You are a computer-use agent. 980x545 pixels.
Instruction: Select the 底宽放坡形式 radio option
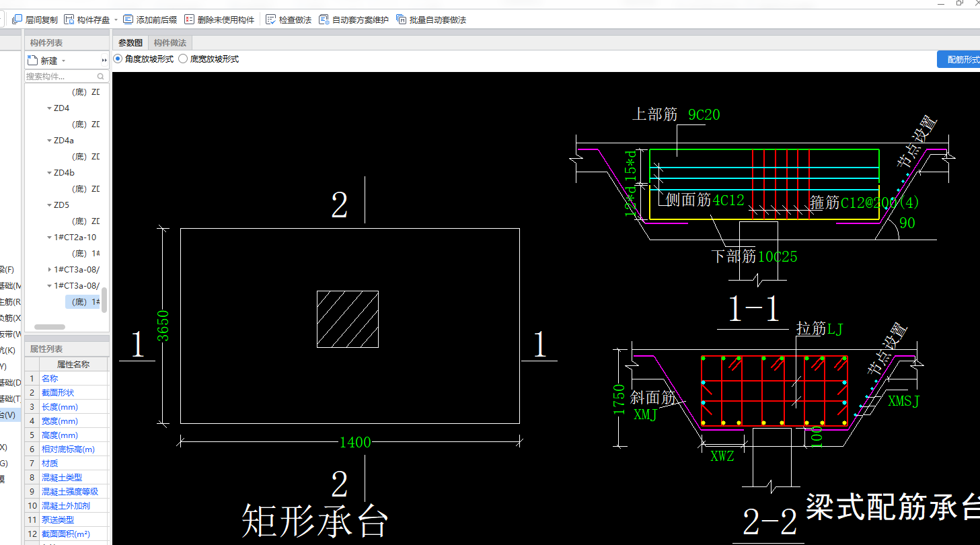pyautogui.click(x=183, y=59)
